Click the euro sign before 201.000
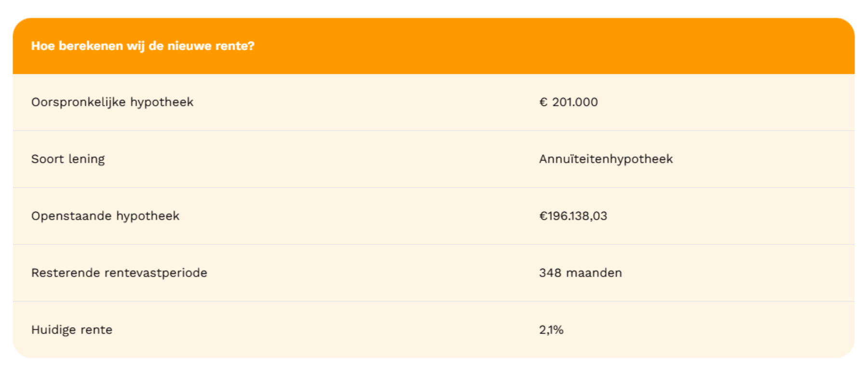 543,102
